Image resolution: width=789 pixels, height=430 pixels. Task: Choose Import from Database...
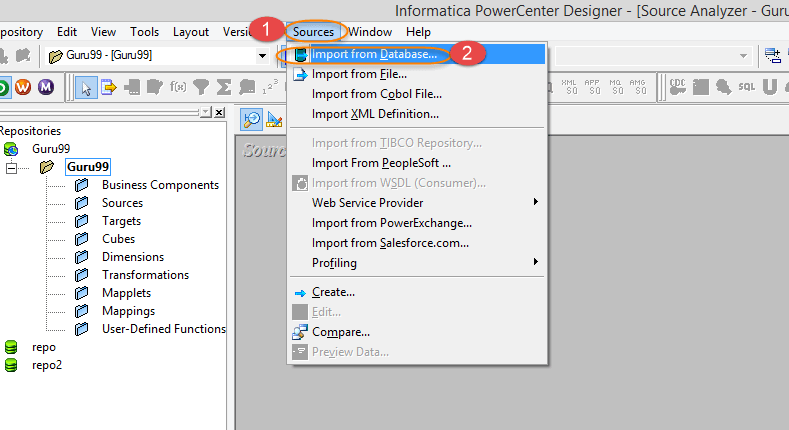coord(418,54)
